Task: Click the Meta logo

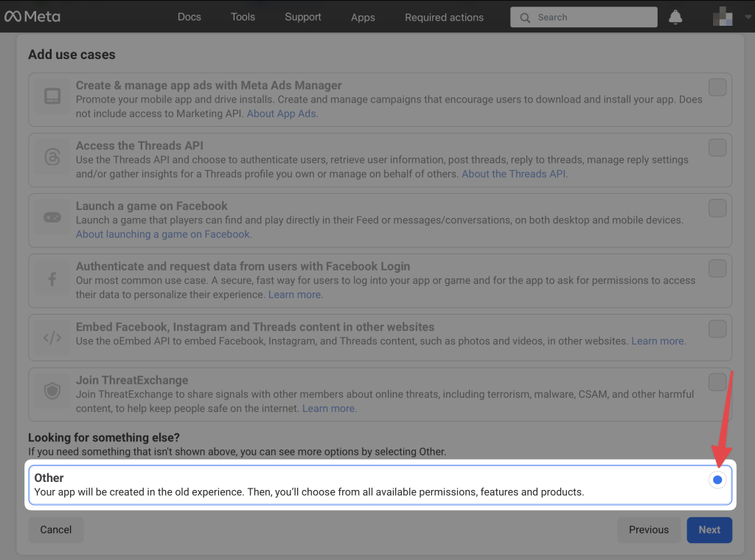Action: 32,16
